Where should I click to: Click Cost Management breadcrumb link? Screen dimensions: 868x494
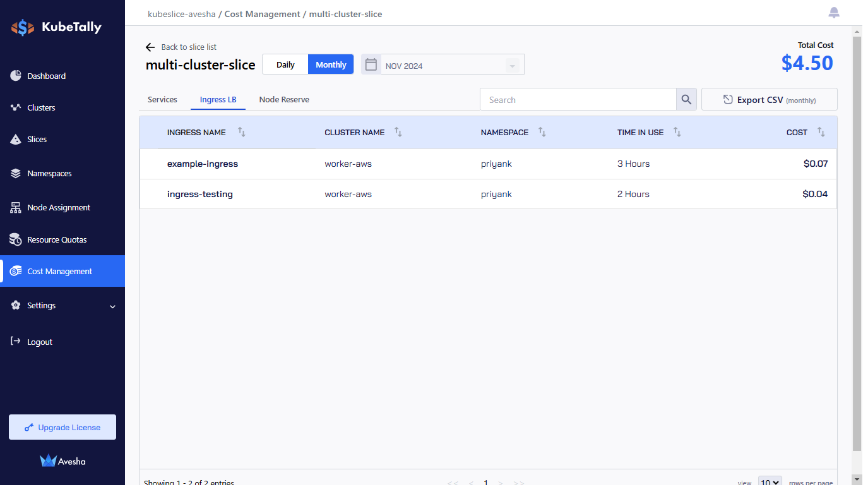coord(262,14)
